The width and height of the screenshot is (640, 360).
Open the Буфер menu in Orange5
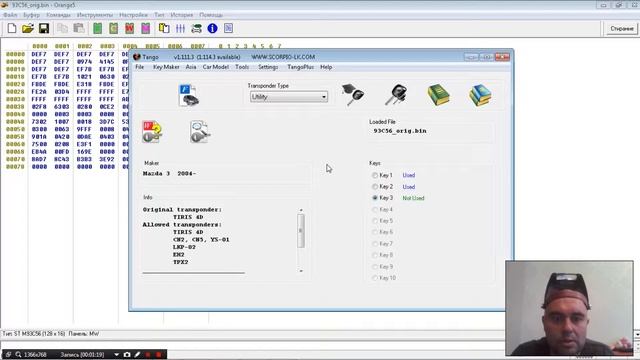(31, 15)
